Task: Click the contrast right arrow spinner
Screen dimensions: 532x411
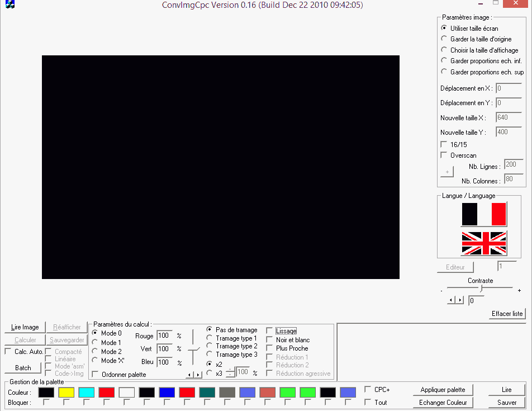Action: click(460, 300)
